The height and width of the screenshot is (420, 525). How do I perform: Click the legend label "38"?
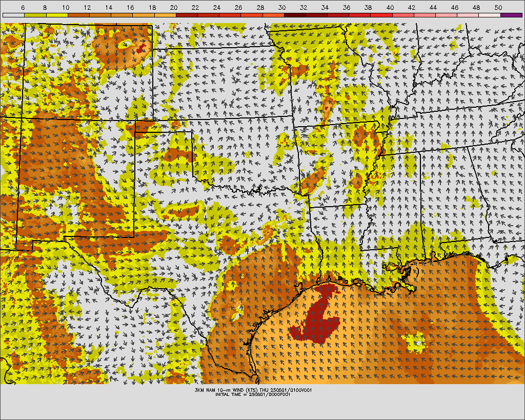pos(368,7)
